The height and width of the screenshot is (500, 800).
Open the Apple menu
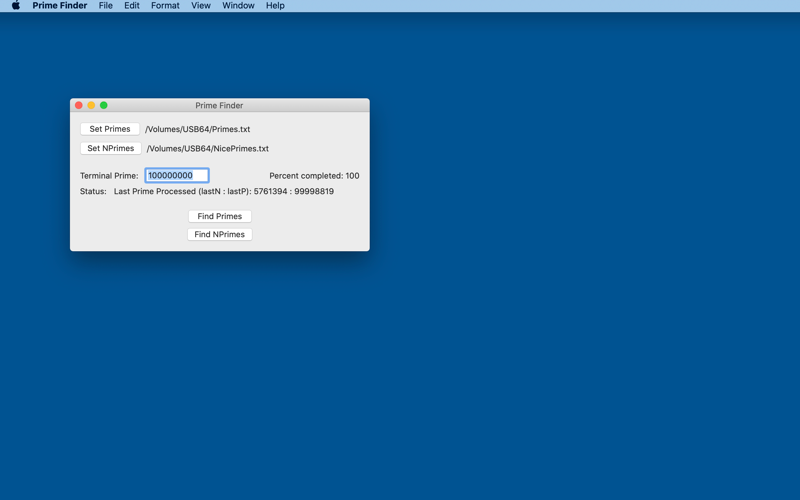16,6
